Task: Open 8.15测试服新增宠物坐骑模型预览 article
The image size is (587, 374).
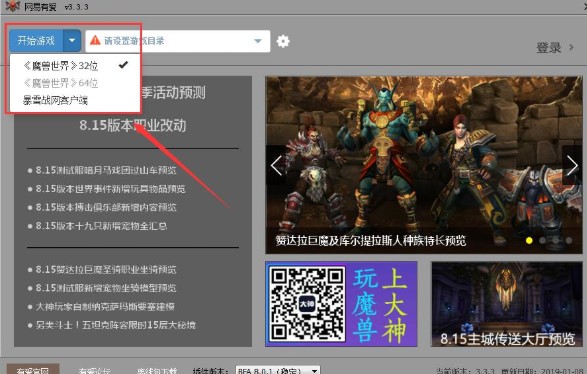Action: coord(106,288)
